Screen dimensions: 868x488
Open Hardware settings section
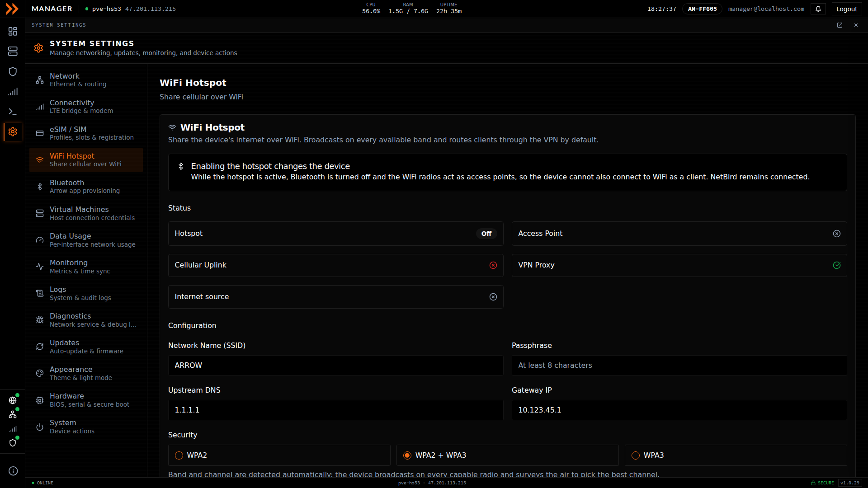tap(86, 400)
